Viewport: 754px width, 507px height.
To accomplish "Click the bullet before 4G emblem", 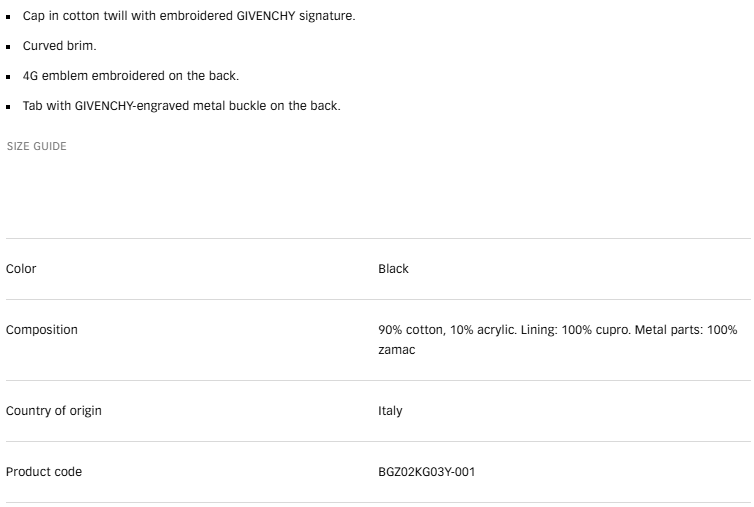I will (8, 77).
